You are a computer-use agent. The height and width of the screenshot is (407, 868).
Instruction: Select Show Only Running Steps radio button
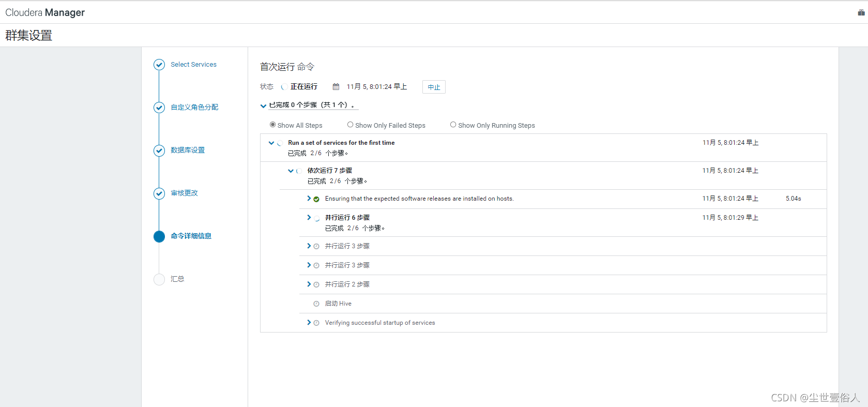click(453, 125)
